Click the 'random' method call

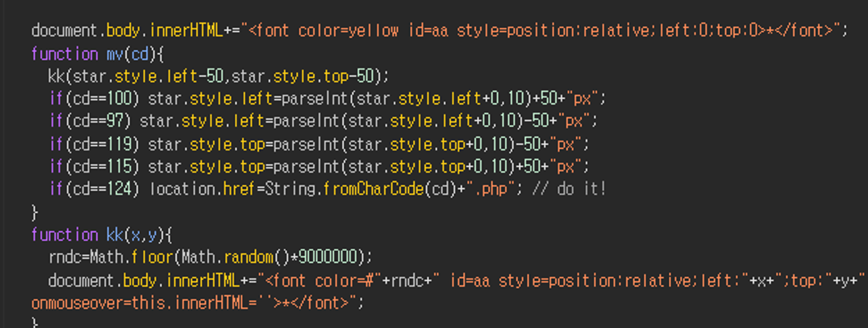point(248,257)
